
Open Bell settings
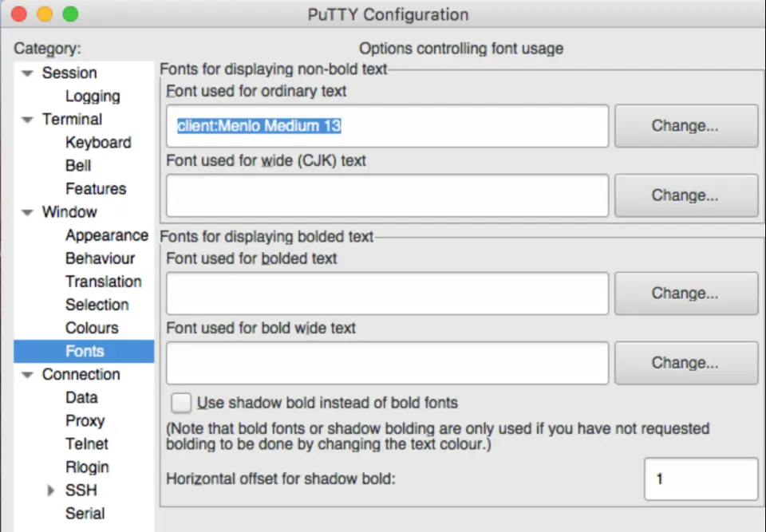click(x=78, y=166)
